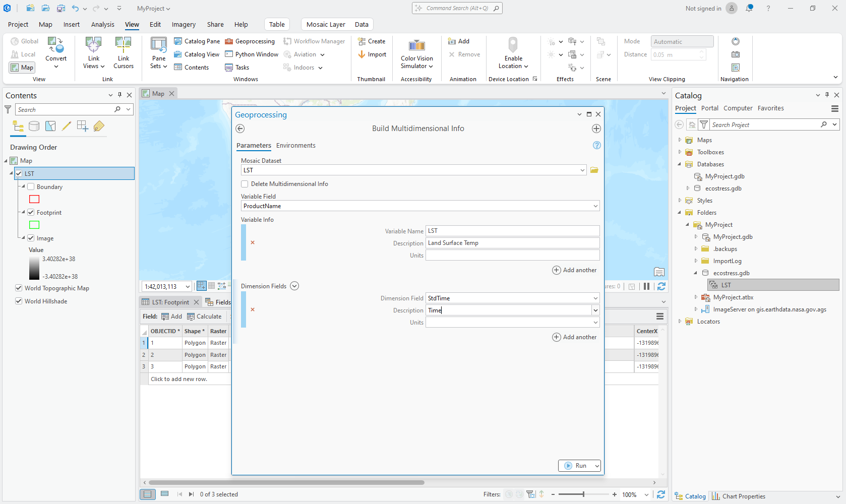Image resolution: width=846 pixels, height=504 pixels.
Task: Uncheck the World Hillshade layer
Action: pos(19,301)
